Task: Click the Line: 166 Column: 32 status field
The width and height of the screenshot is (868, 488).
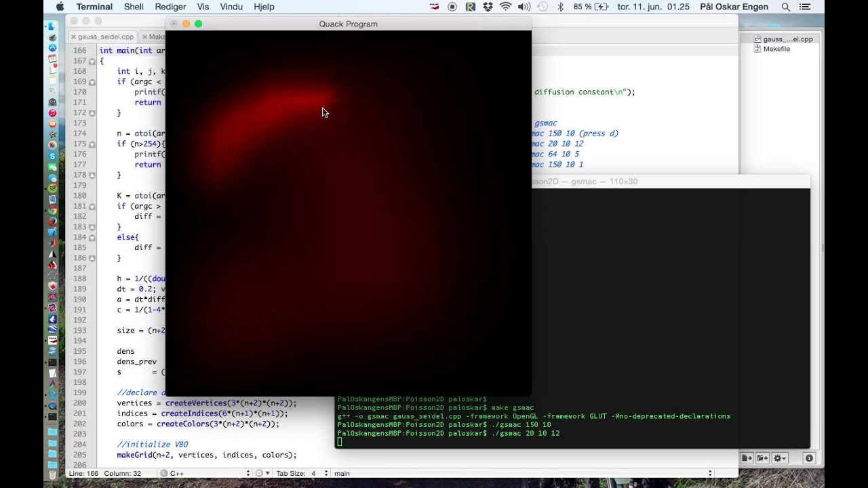Action: pyautogui.click(x=105, y=473)
